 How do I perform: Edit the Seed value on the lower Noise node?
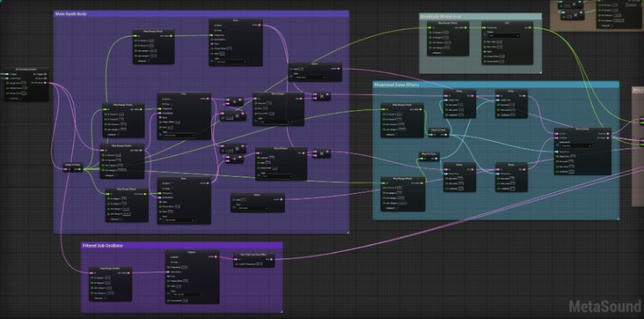[x=243, y=200]
